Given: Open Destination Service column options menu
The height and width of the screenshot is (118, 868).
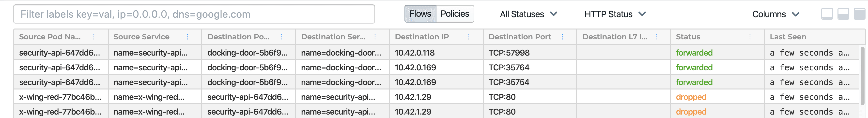Looking at the screenshot, I should point(375,37).
